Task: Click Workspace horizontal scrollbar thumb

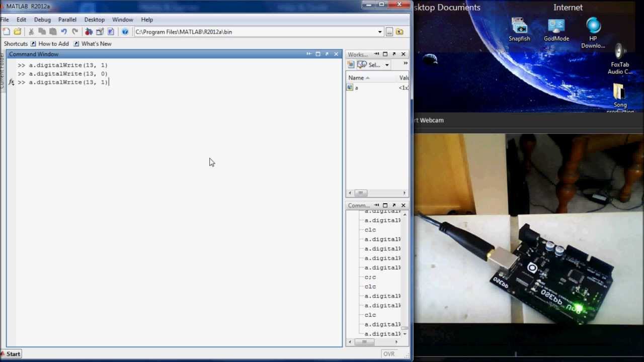Action: pos(360,193)
